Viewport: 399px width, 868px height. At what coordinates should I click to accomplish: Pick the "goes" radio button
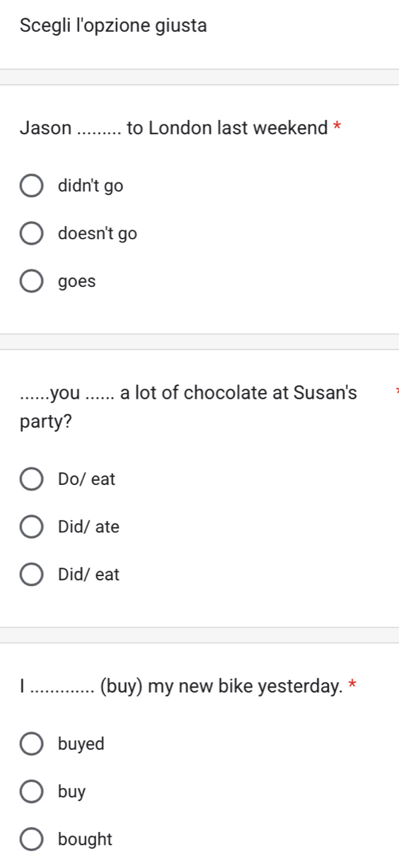click(31, 281)
